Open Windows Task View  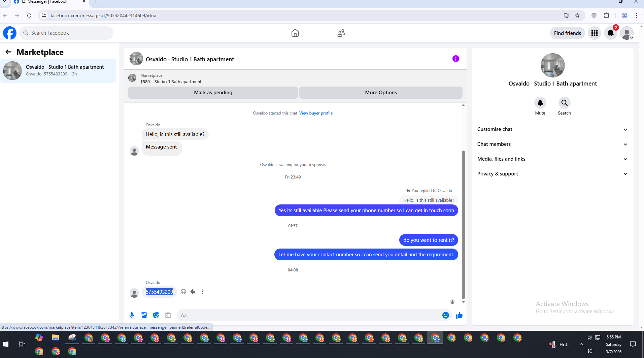tap(22, 344)
